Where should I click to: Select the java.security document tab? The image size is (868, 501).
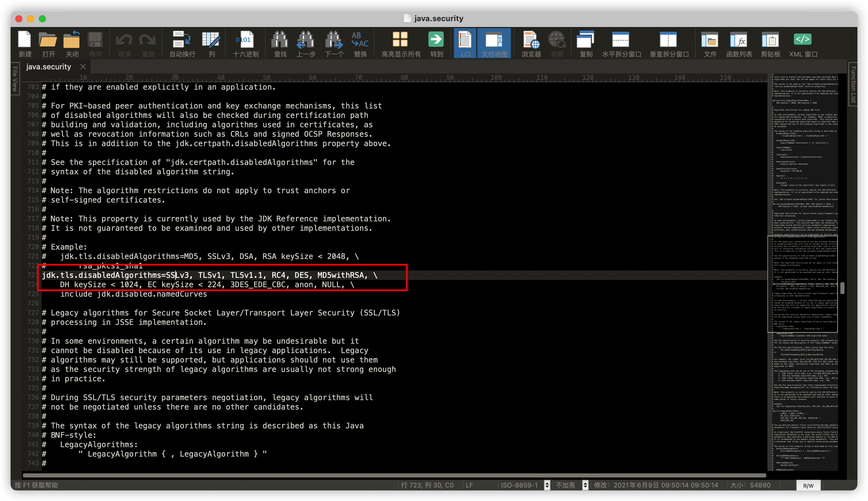(x=49, y=67)
